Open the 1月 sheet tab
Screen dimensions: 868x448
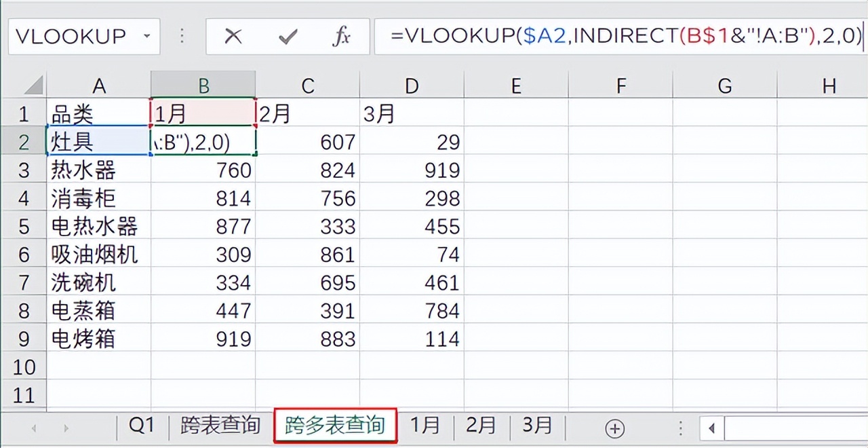pyautogui.click(x=425, y=426)
